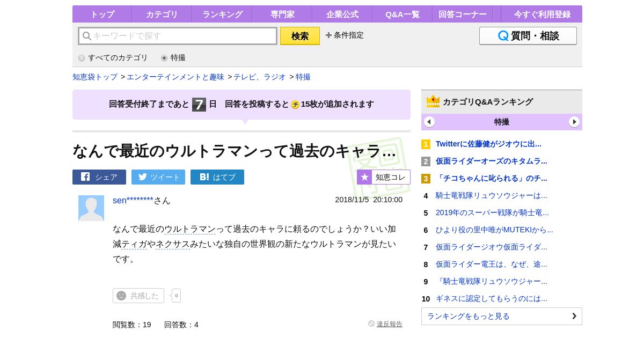Tweet question via ツイート button
This screenshot has width=644, height=338.
tap(158, 177)
